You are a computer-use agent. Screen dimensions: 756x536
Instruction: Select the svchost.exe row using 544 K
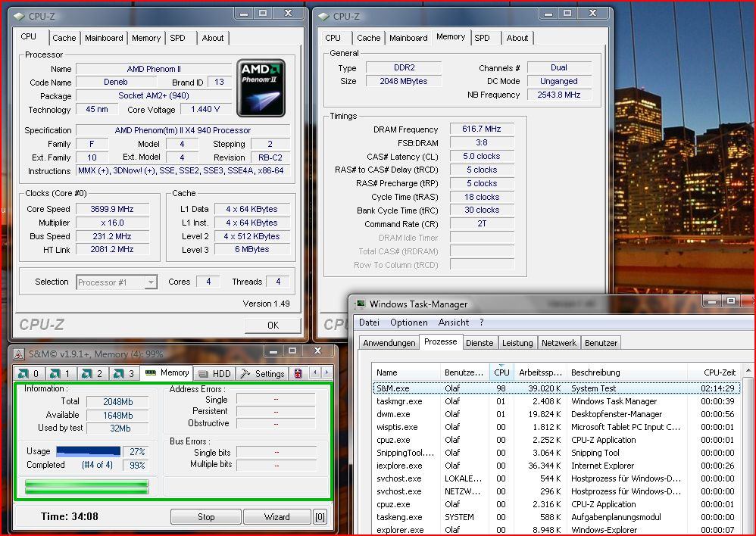pos(556,478)
